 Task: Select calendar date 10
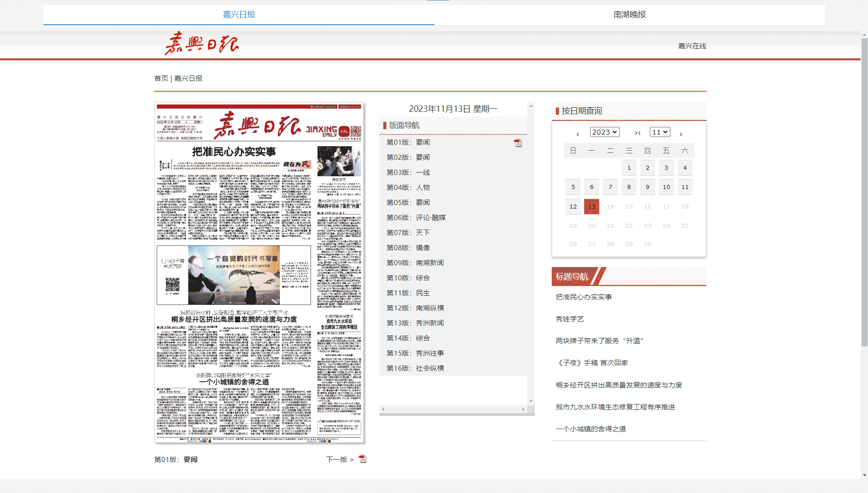(x=666, y=187)
